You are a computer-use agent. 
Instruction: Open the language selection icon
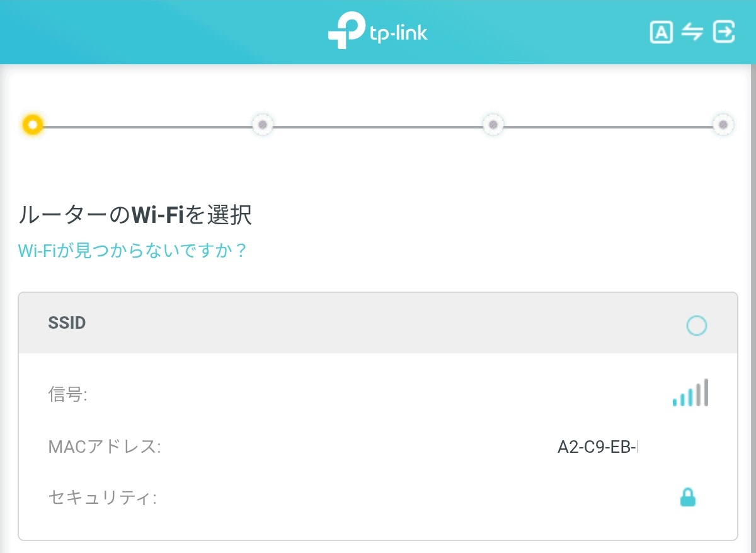[x=661, y=32]
